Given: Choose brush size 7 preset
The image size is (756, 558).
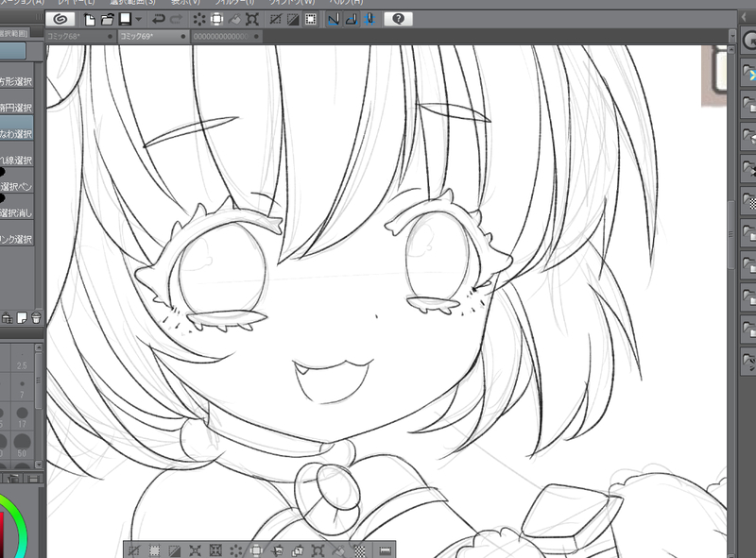Looking at the screenshot, I should pos(22,388).
